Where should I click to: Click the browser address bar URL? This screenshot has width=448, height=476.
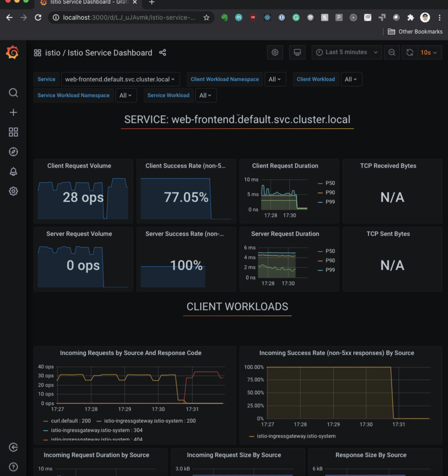(129, 17)
